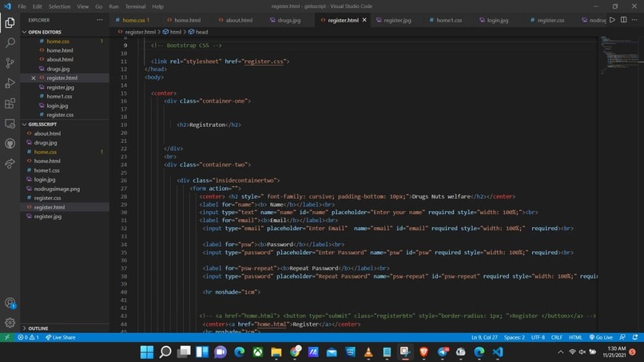Switch to the login.jpg editor tab
Image resolution: width=644 pixels, height=362 pixels.
pyautogui.click(x=497, y=20)
